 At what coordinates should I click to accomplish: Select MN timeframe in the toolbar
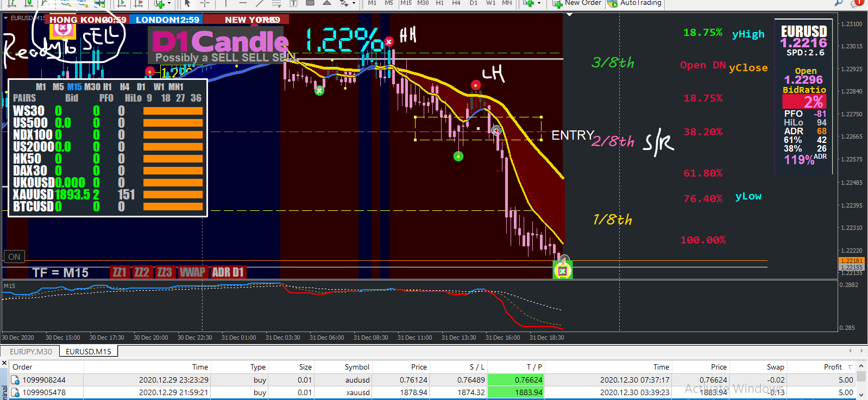pyautogui.click(x=507, y=3)
